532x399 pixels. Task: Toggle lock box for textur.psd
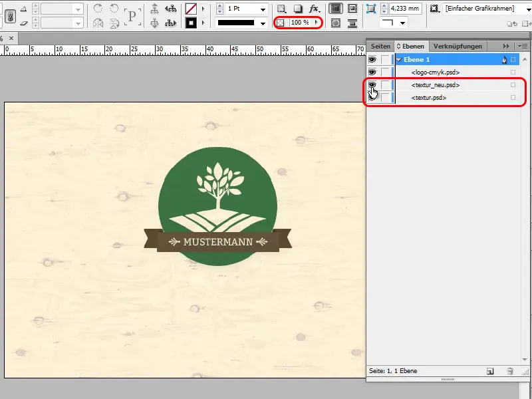[385, 98]
